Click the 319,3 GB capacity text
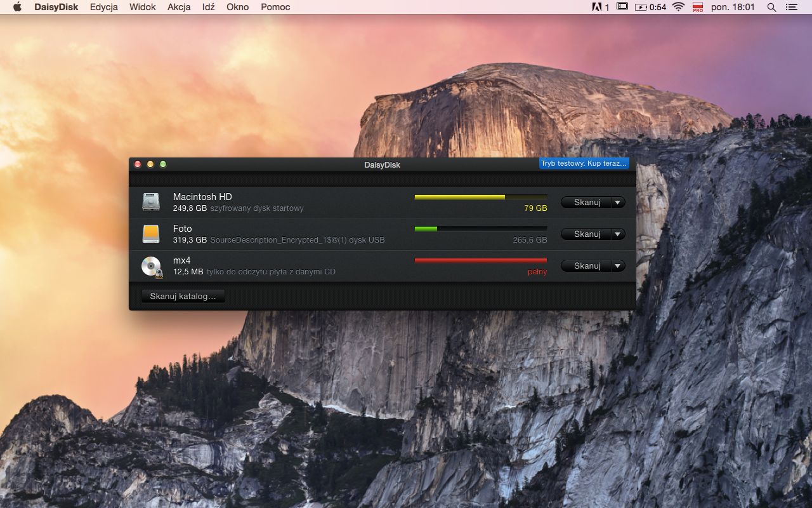812x508 pixels. (x=190, y=240)
